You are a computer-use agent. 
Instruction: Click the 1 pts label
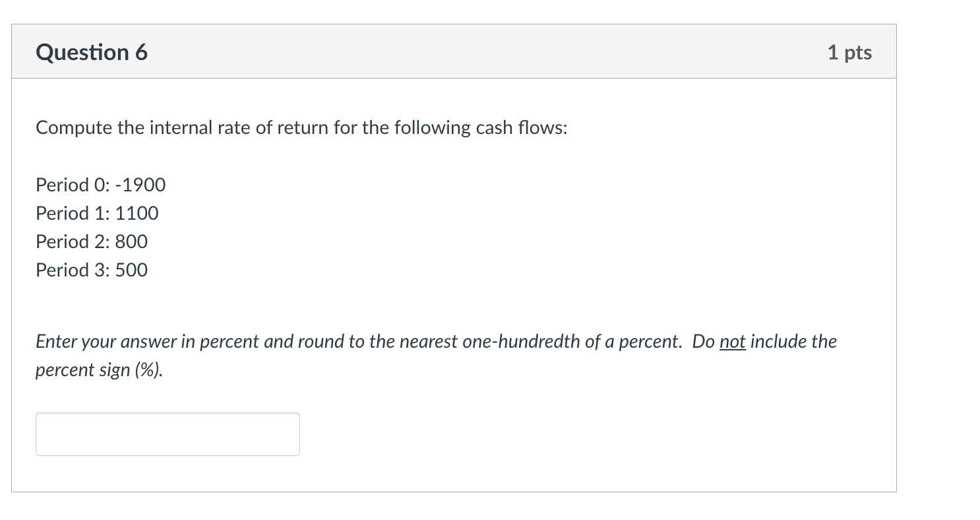(849, 52)
